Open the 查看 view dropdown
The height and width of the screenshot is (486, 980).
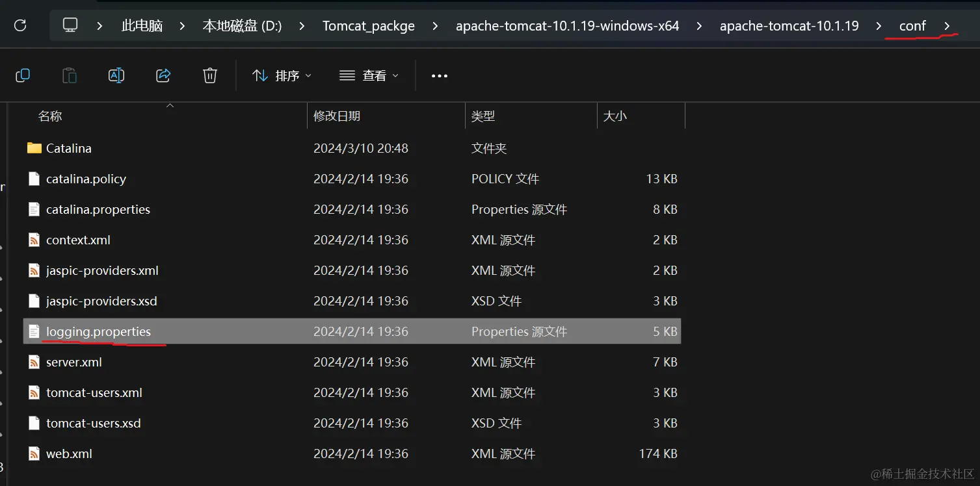pos(369,75)
